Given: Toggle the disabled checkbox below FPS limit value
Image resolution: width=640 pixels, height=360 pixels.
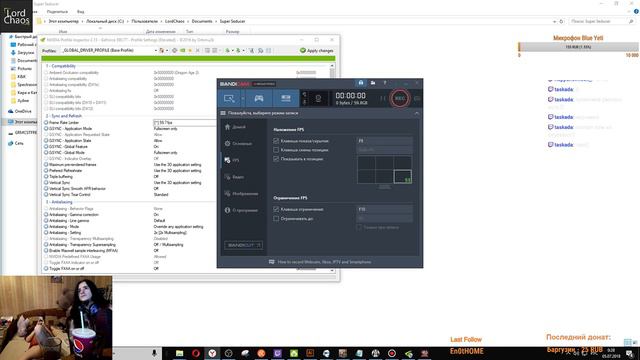Looking at the screenshot, I should (x=359, y=227).
